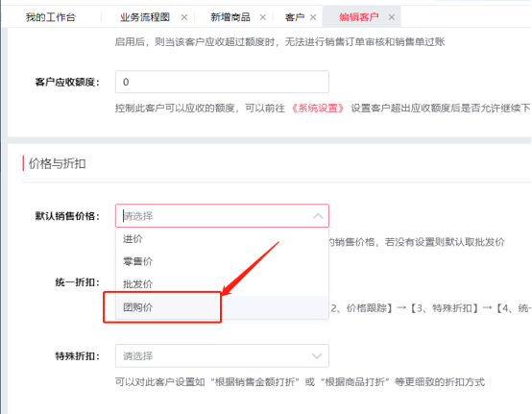The width and height of the screenshot is (532, 414).
Task: Close the 客户 tab
Action: tap(313, 17)
